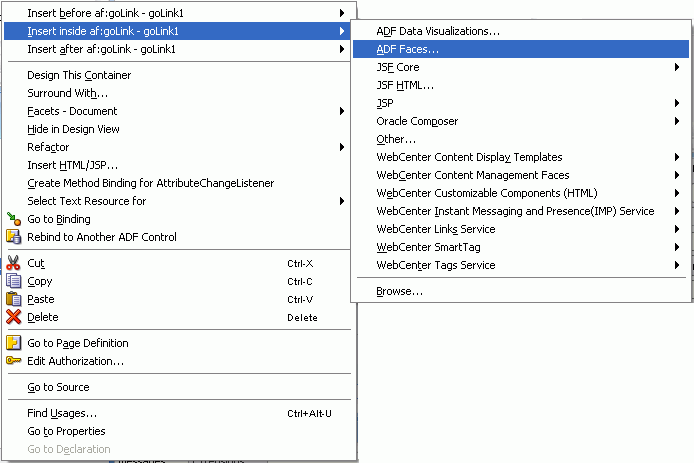Image resolution: width=694 pixels, height=463 pixels.
Task: Click the Go to Binding arrow icon
Action: coord(14,219)
